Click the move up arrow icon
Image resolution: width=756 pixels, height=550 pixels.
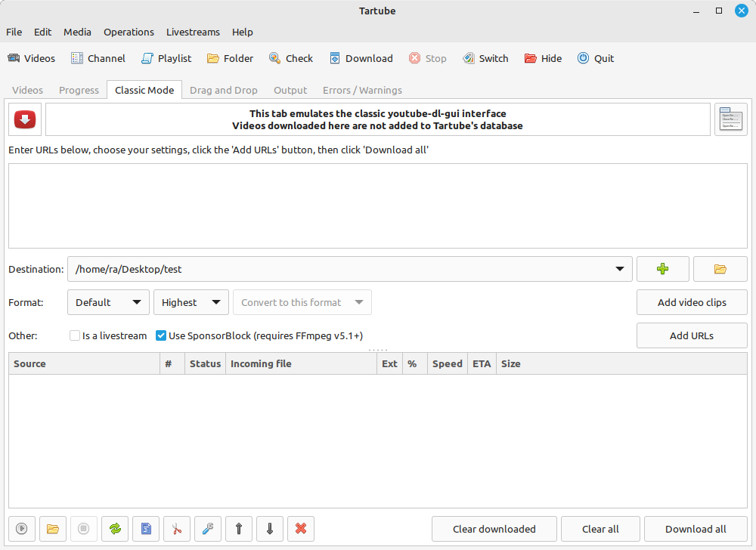pos(239,529)
